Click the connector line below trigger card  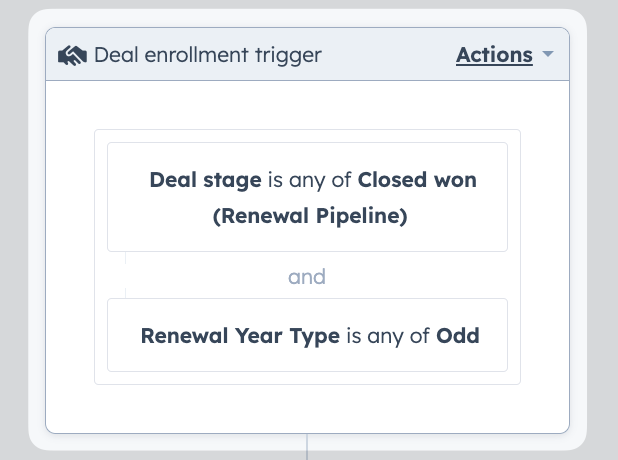click(307, 447)
